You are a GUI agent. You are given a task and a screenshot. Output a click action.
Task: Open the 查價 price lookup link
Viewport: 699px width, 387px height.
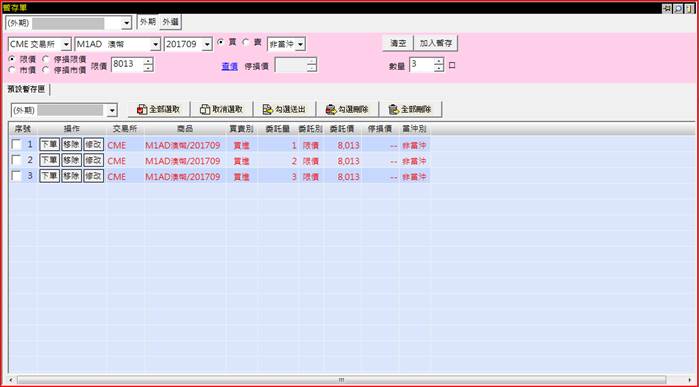coord(230,66)
